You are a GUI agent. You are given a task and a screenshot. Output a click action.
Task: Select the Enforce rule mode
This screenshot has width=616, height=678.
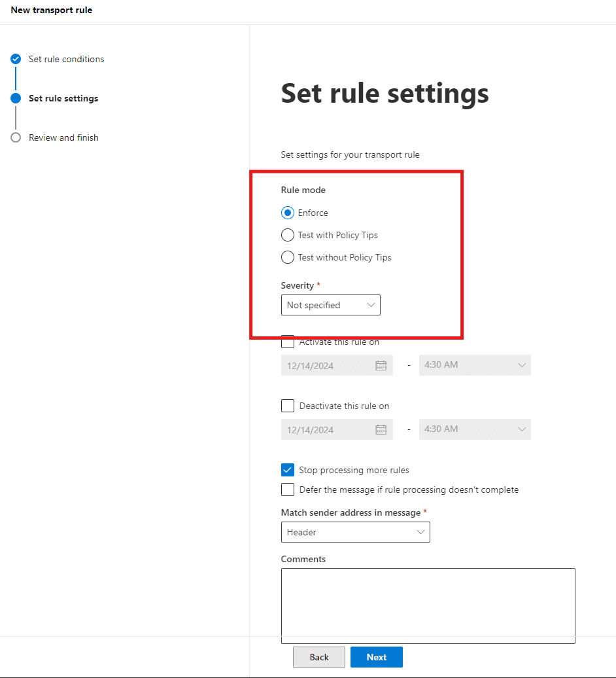[x=287, y=213]
